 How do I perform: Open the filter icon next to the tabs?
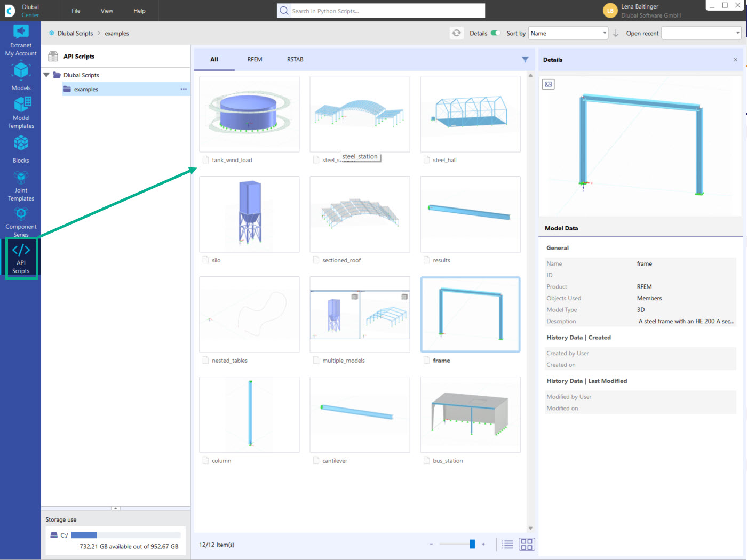tap(525, 59)
